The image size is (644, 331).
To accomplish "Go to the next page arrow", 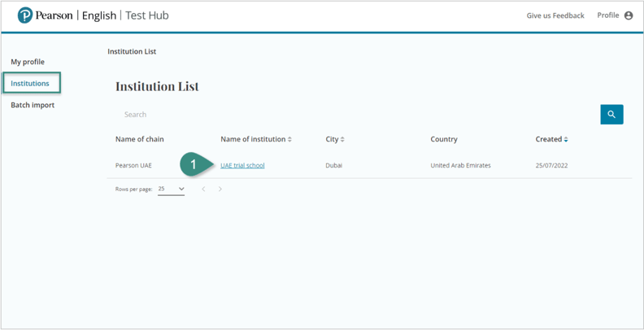I will point(220,189).
